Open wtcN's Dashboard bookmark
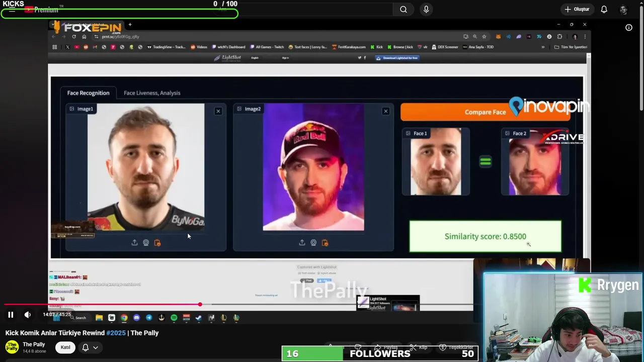 (229, 47)
